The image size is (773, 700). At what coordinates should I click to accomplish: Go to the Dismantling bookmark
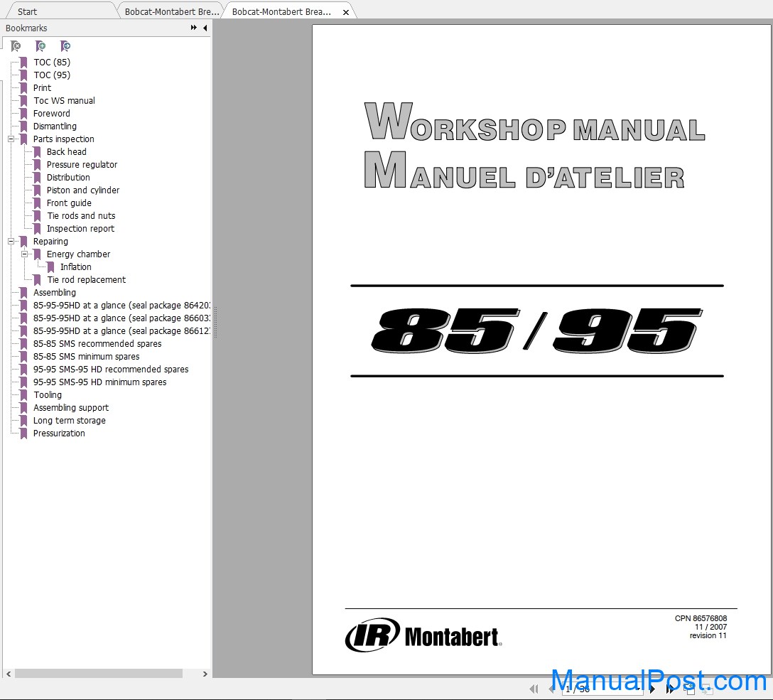click(55, 126)
